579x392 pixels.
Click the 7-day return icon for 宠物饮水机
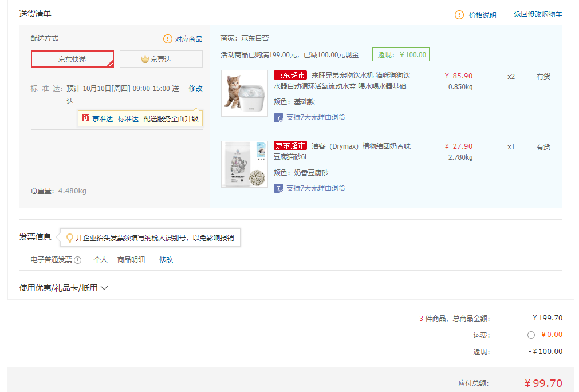click(278, 118)
